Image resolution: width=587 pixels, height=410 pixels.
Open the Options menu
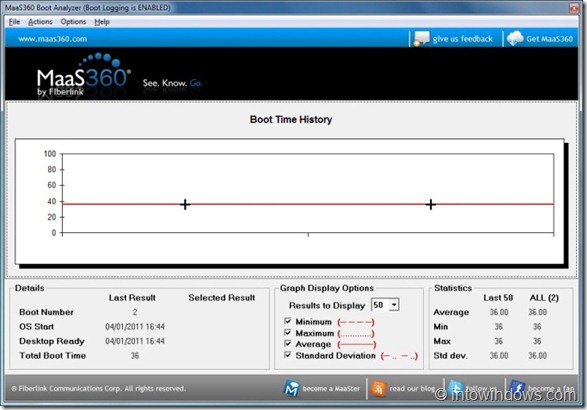tap(73, 22)
